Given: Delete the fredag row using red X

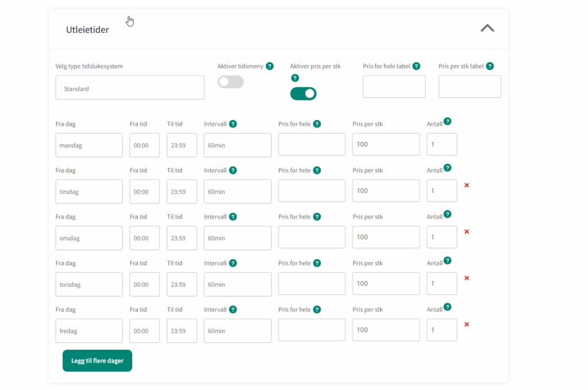Looking at the screenshot, I should pyautogui.click(x=466, y=325).
